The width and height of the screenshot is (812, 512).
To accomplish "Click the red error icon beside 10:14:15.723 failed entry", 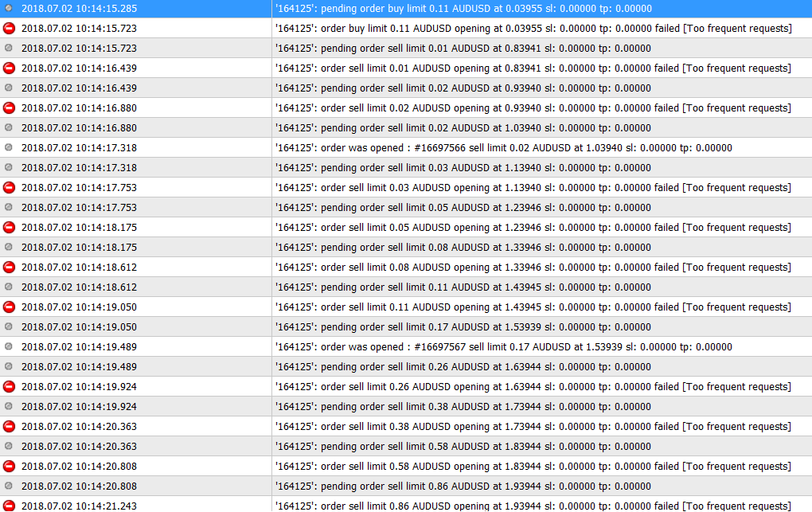I will 9,28.
